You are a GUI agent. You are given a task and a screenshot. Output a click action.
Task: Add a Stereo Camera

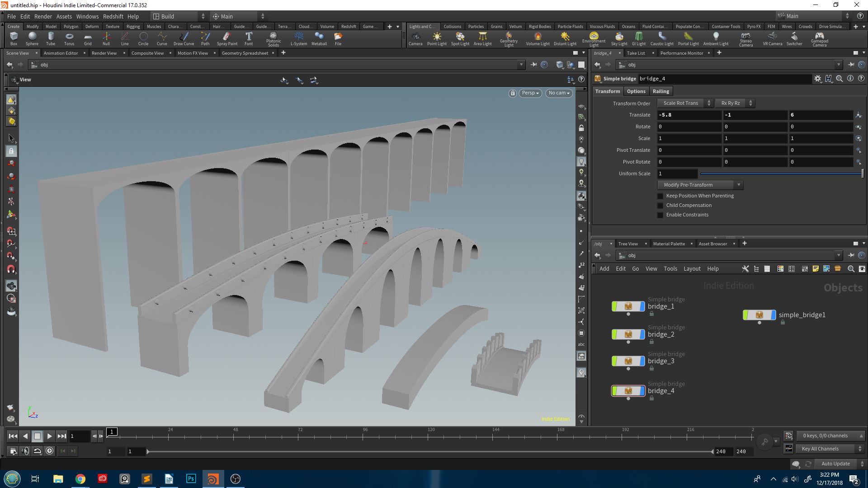[746, 39]
